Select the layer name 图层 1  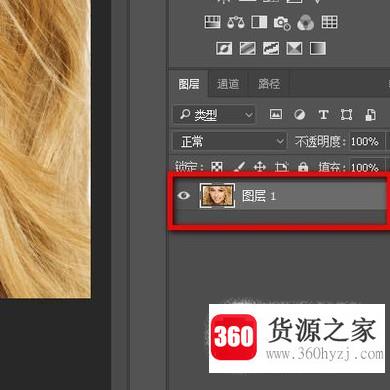[x=259, y=196]
